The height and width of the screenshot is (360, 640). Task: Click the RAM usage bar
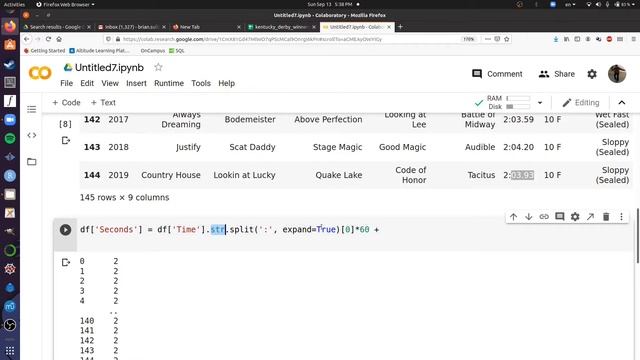click(518, 98)
